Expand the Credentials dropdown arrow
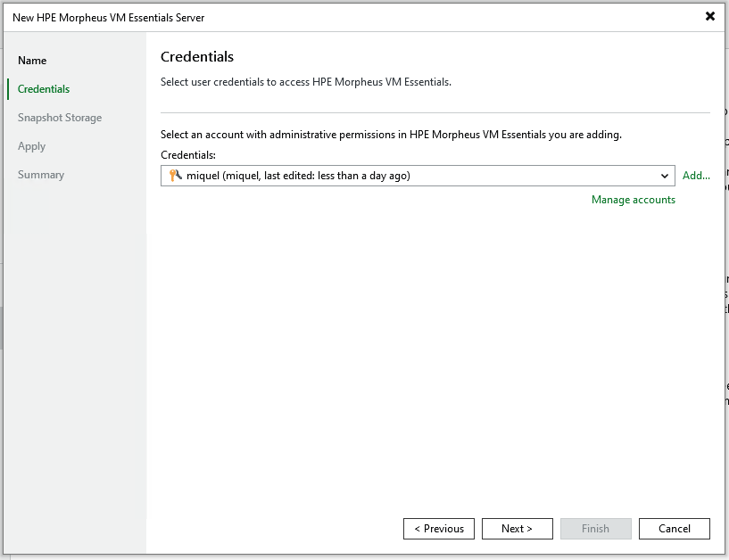The image size is (729, 560). click(665, 176)
